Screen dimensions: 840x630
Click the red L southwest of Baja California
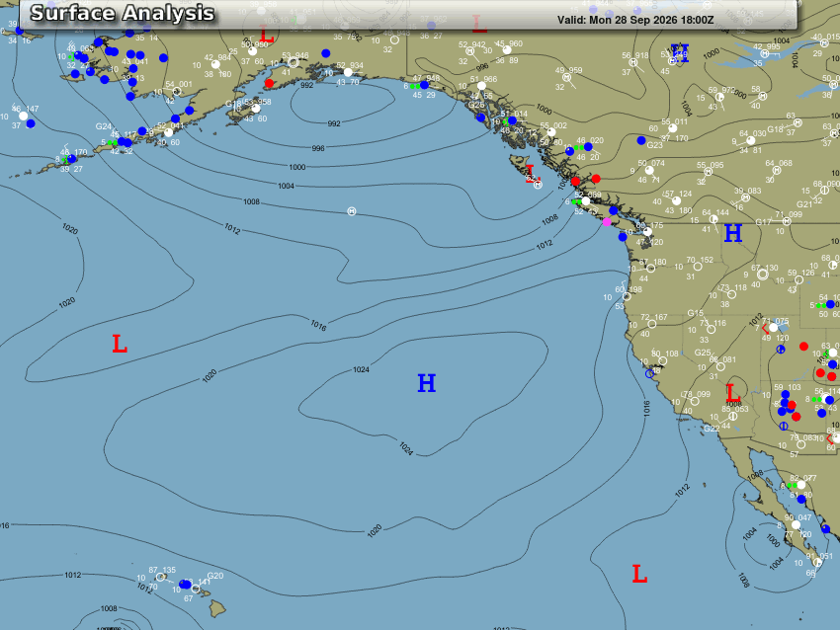click(x=639, y=574)
